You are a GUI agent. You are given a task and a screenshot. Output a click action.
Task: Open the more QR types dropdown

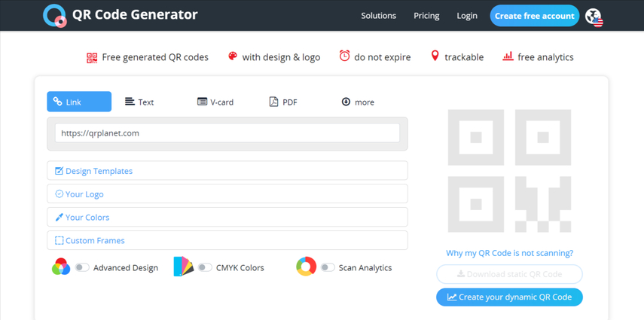point(358,102)
